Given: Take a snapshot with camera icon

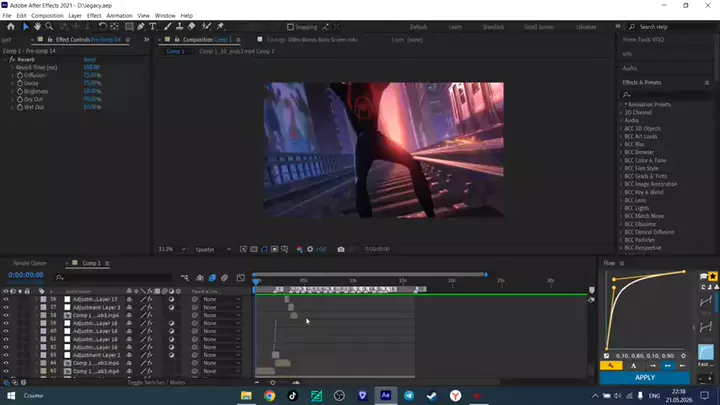Looking at the screenshot, I should tap(341, 249).
